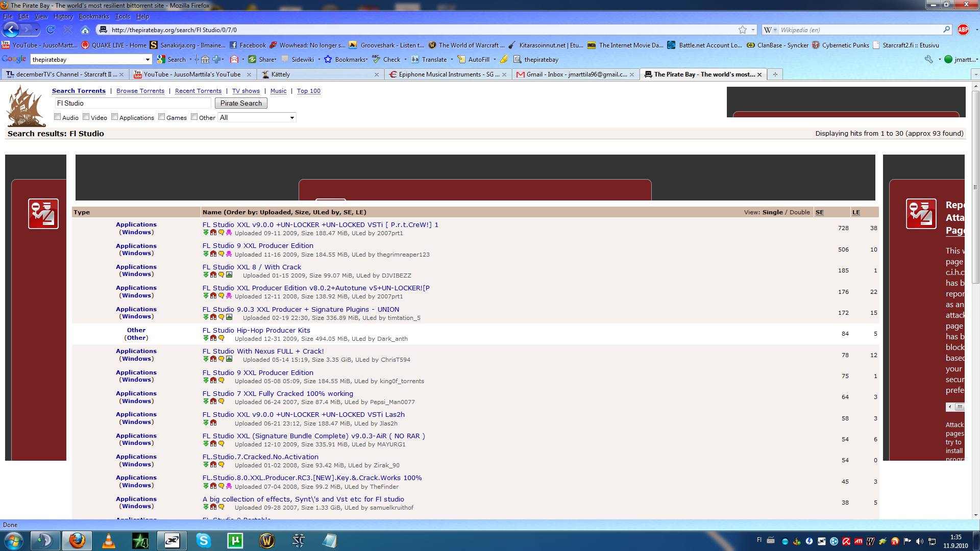Viewport: 980px width, 551px height.
Task: Open the History menu
Action: [63, 16]
